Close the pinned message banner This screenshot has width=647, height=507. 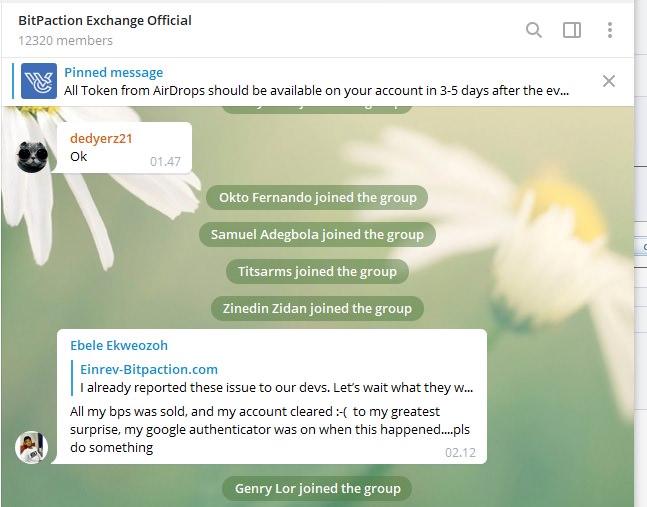click(x=609, y=81)
